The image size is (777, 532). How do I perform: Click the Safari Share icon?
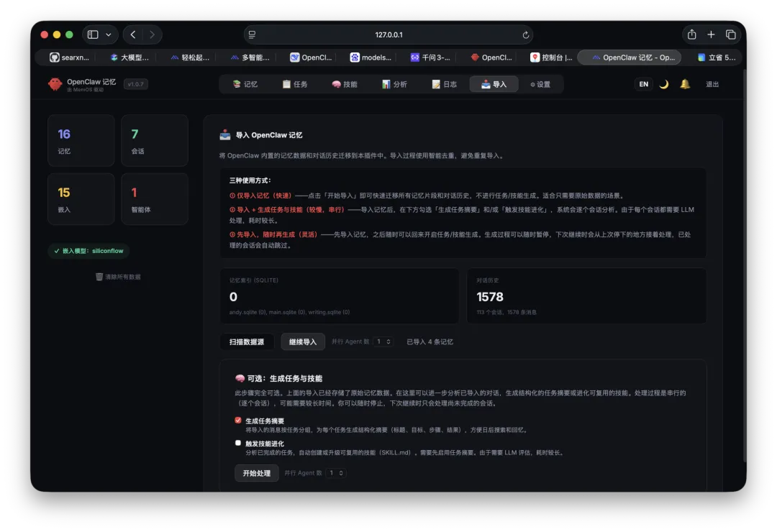[692, 35]
